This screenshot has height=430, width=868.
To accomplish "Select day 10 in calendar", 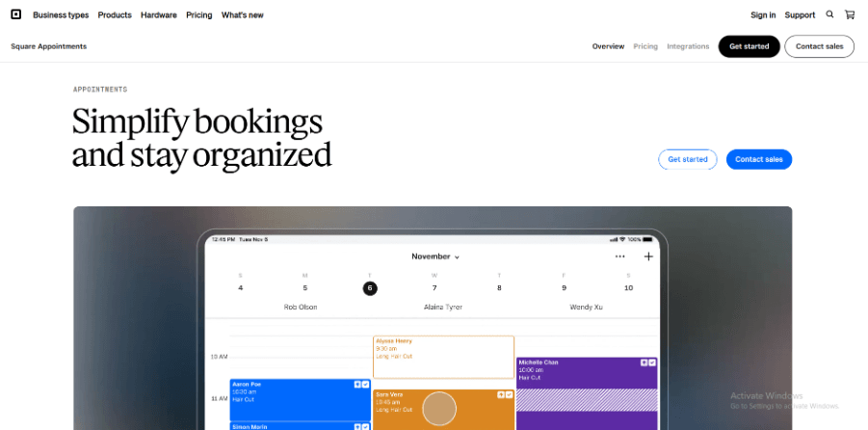I will [628, 288].
